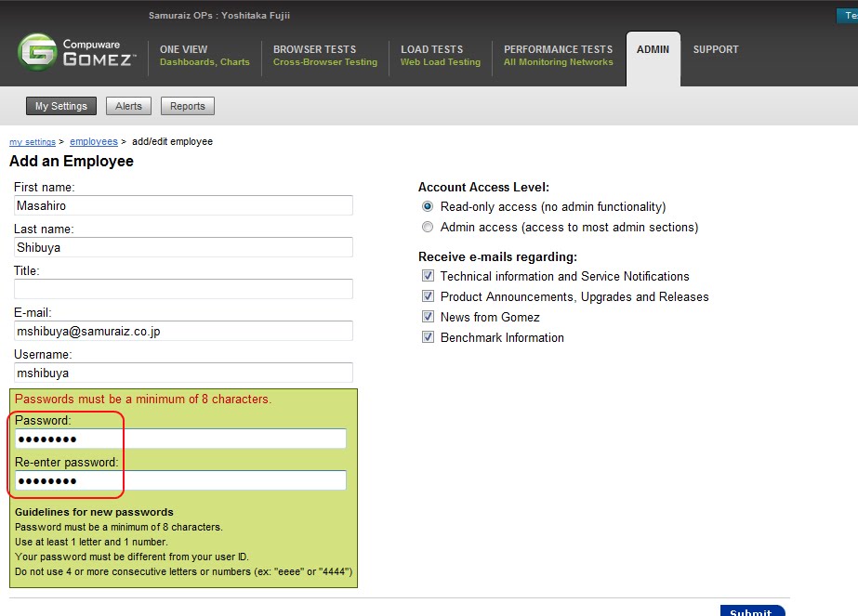858x616 pixels.
Task: Click the Password input field
Action: point(180,439)
